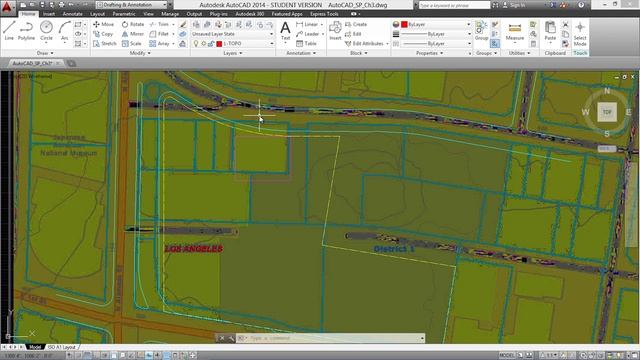640x360 pixels.
Task: Click the Move tool
Action: pos(103,24)
